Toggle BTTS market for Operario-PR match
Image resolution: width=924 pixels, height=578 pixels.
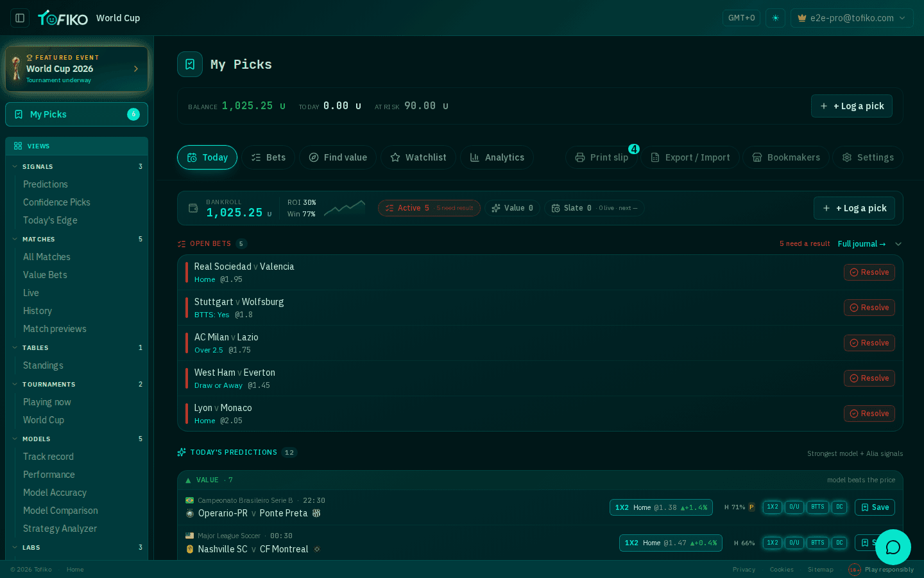817,507
